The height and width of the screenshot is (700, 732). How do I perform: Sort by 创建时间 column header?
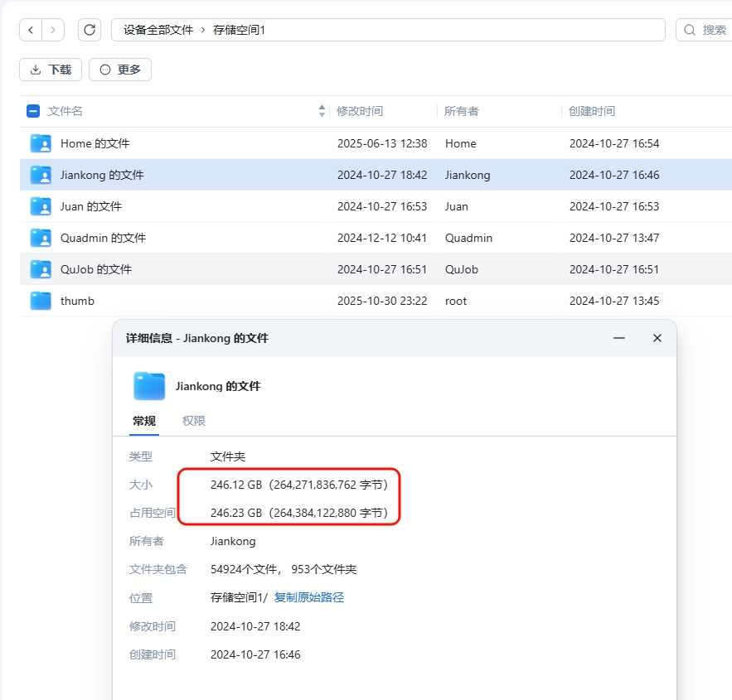591,111
